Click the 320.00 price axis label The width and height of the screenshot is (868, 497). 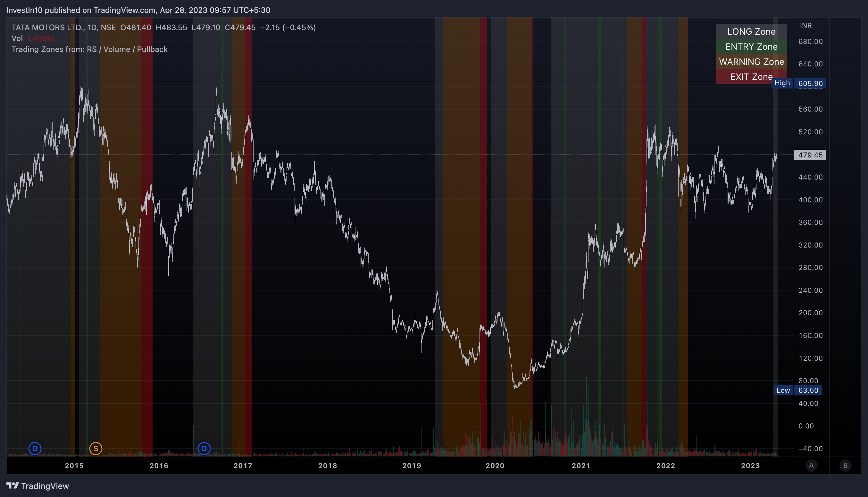(x=810, y=245)
